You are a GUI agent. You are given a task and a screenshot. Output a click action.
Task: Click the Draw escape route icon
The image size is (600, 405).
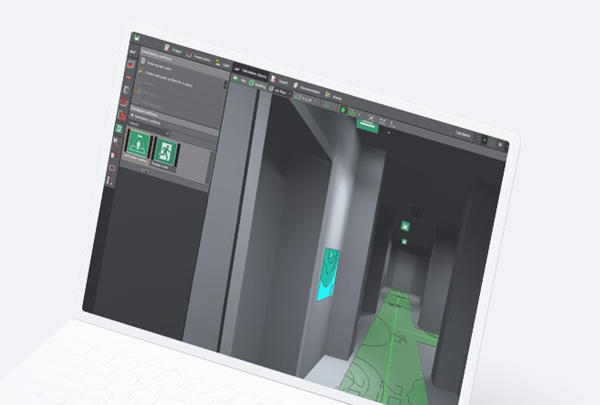tap(142, 63)
